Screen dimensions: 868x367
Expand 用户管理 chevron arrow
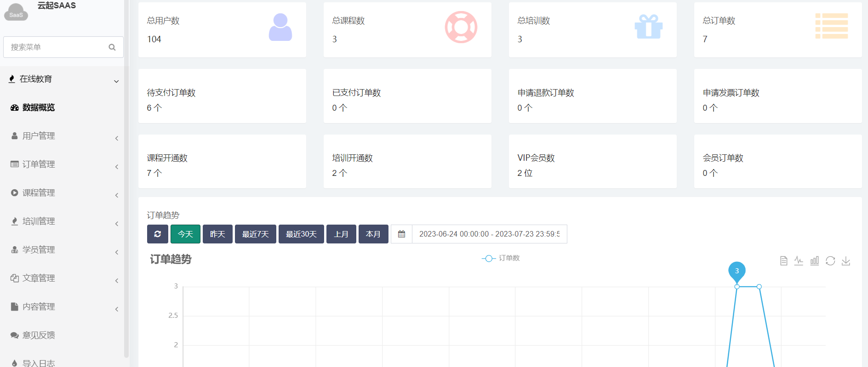[x=117, y=138]
